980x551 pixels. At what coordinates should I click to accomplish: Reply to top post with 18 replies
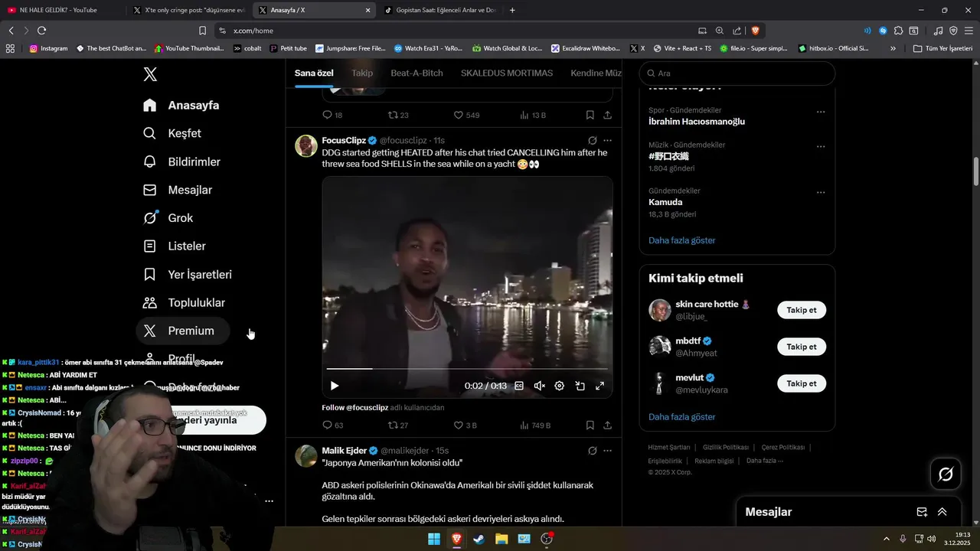pyautogui.click(x=332, y=115)
